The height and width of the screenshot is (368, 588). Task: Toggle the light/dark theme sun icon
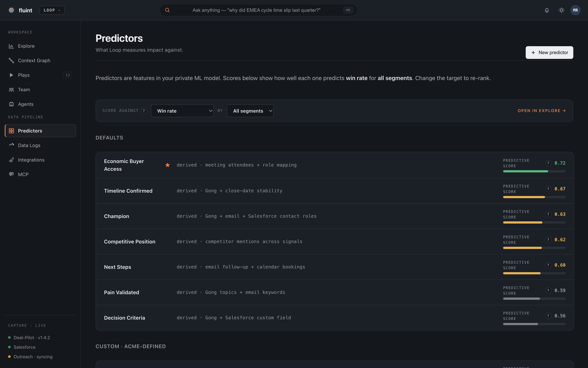click(x=561, y=10)
